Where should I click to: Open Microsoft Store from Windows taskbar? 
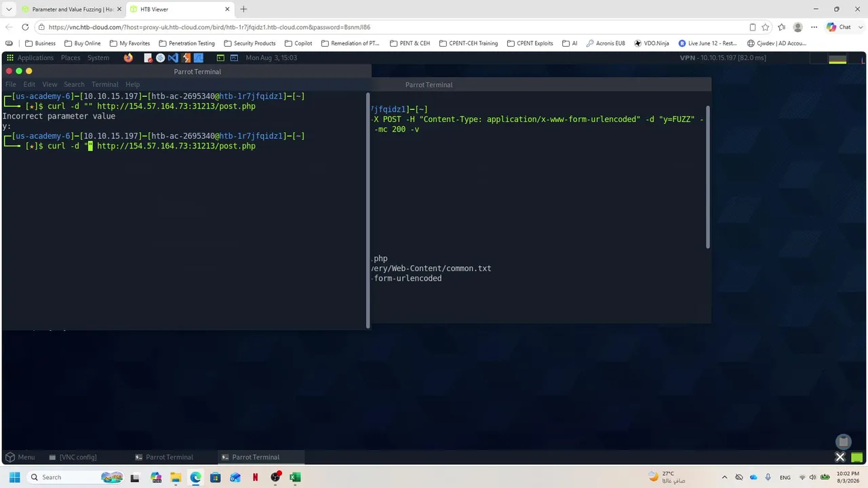point(216,477)
